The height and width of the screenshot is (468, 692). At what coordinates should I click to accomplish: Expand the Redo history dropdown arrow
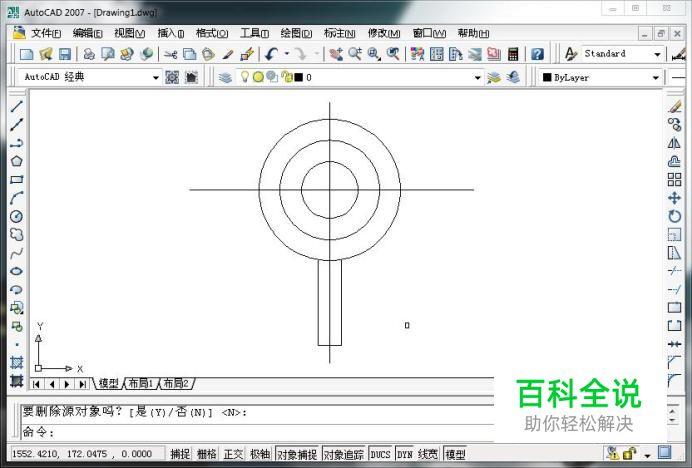pos(316,54)
